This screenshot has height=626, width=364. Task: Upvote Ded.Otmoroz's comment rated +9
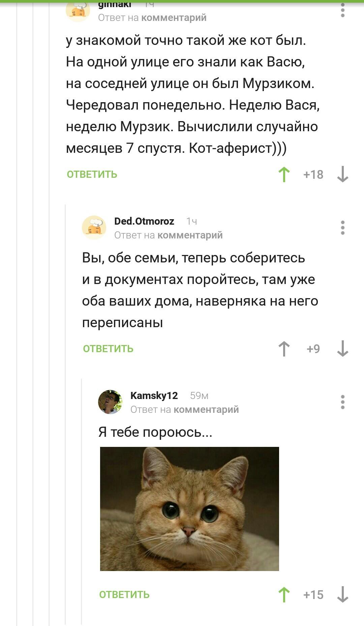click(284, 349)
